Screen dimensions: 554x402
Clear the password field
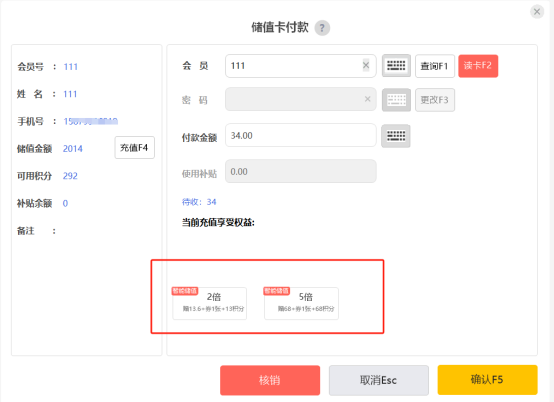[367, 99]
